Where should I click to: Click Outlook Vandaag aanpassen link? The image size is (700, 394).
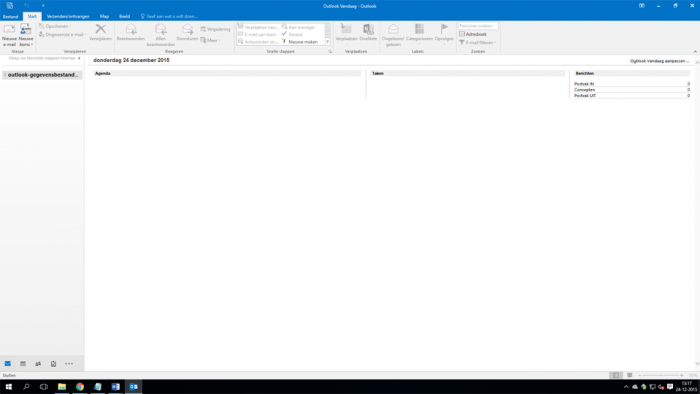pos(659,61)
